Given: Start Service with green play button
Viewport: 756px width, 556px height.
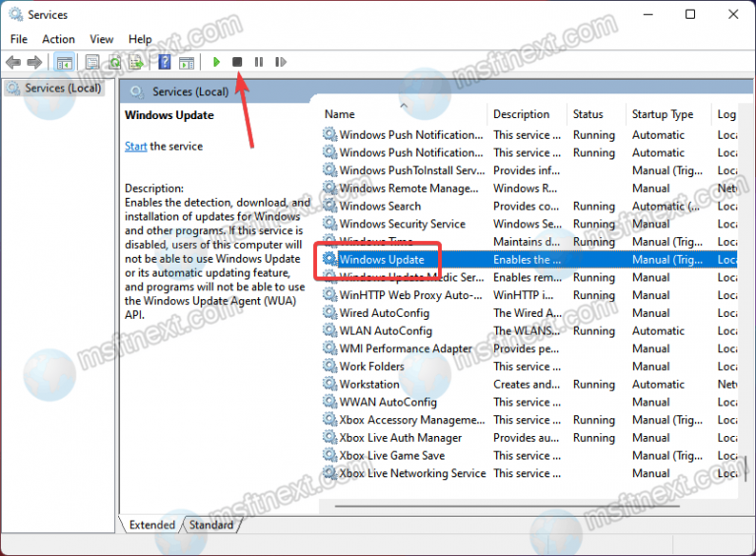Looking at the screenshot, I should [x=217, y=62].
